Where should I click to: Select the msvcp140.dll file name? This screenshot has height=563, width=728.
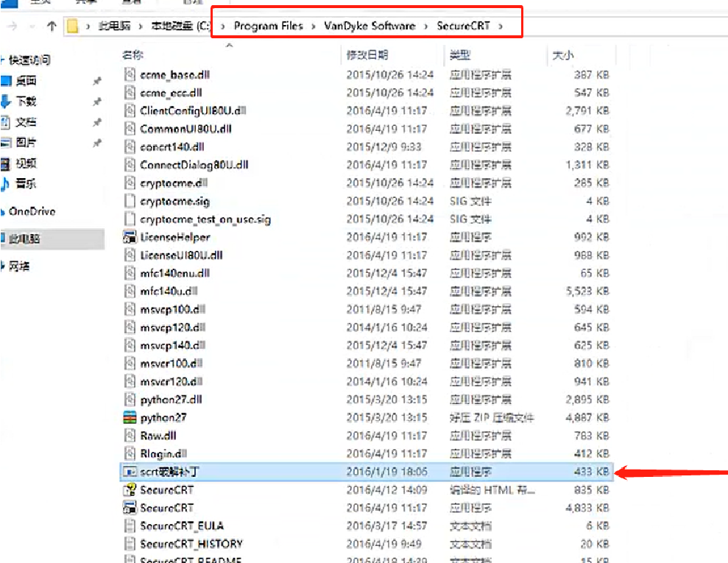click(173, 346)
